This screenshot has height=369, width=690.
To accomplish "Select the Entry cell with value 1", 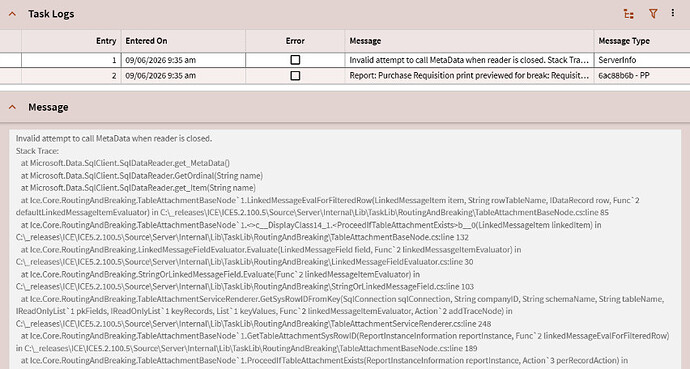I will point(71,60).
